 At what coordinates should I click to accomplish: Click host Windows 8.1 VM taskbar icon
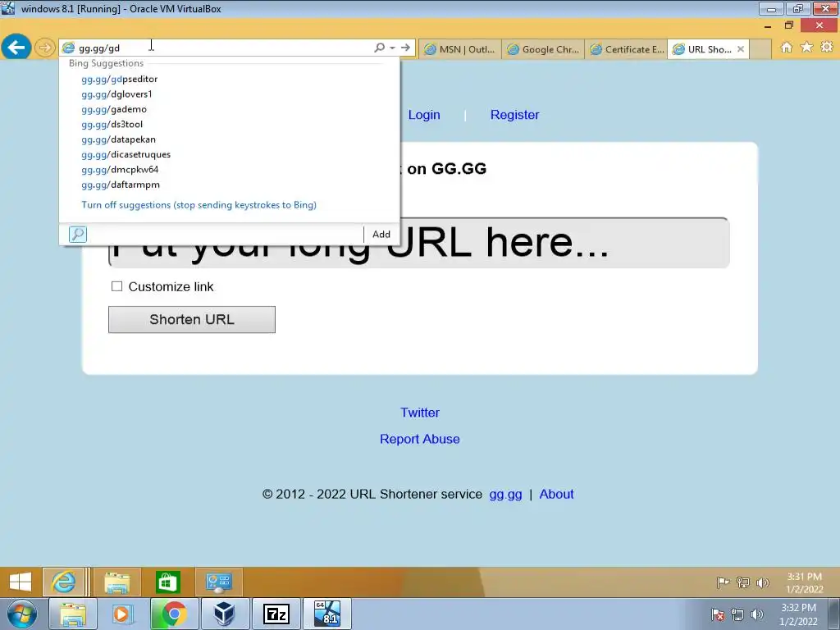[327, 614]
